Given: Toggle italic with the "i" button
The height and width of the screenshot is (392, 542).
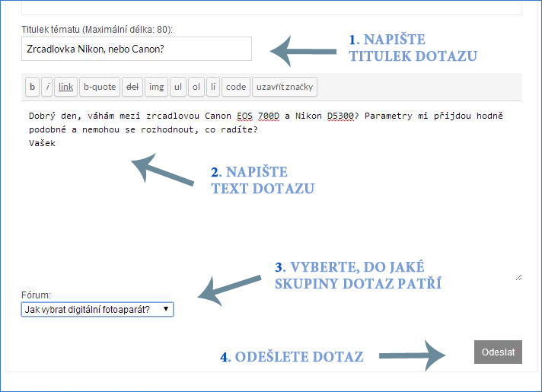Looking at the screenshot, I should click(48, 87).
